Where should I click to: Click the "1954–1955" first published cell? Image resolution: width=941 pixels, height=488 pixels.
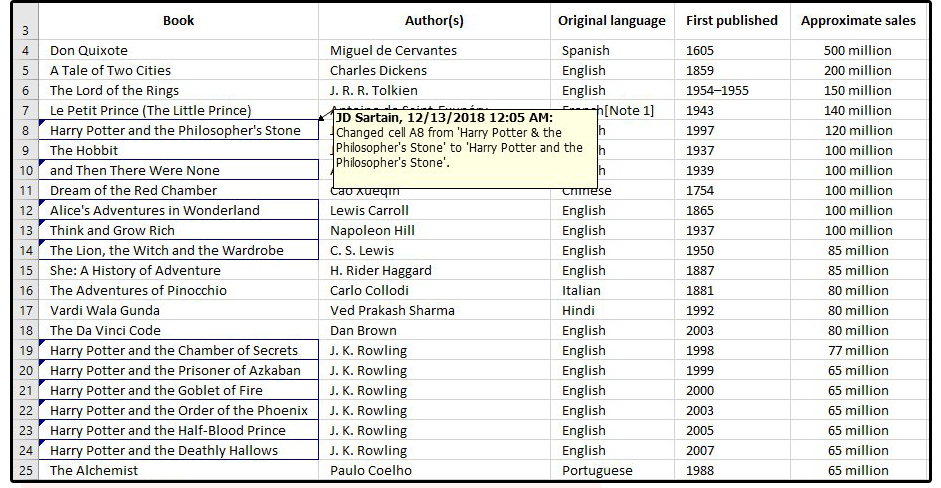[718, 91]
